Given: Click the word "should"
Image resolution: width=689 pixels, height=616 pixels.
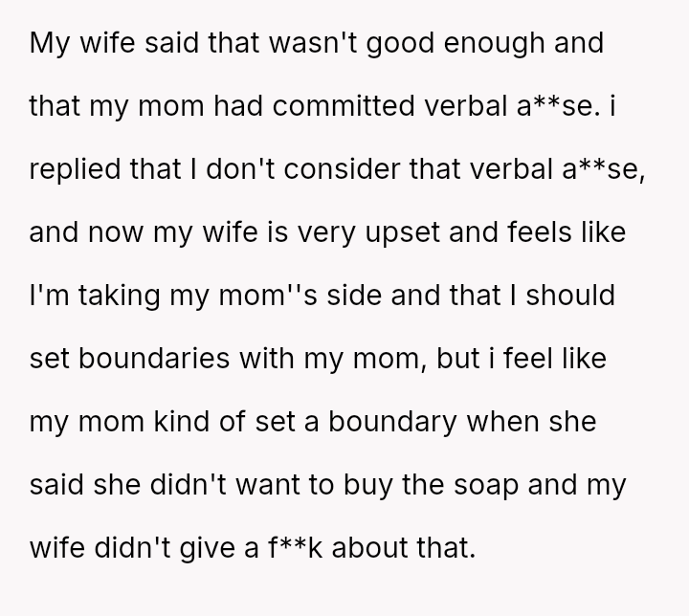Looking at the screenshot, I should click(571, 294).
